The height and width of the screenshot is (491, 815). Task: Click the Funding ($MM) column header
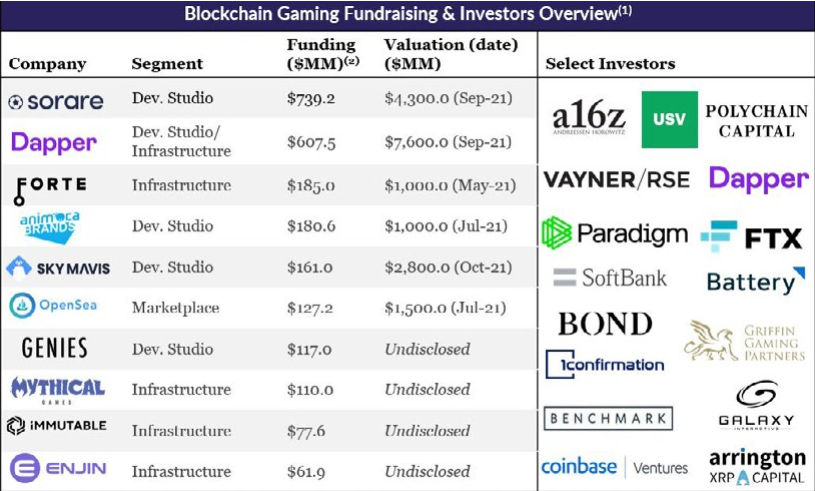[323, 54]
